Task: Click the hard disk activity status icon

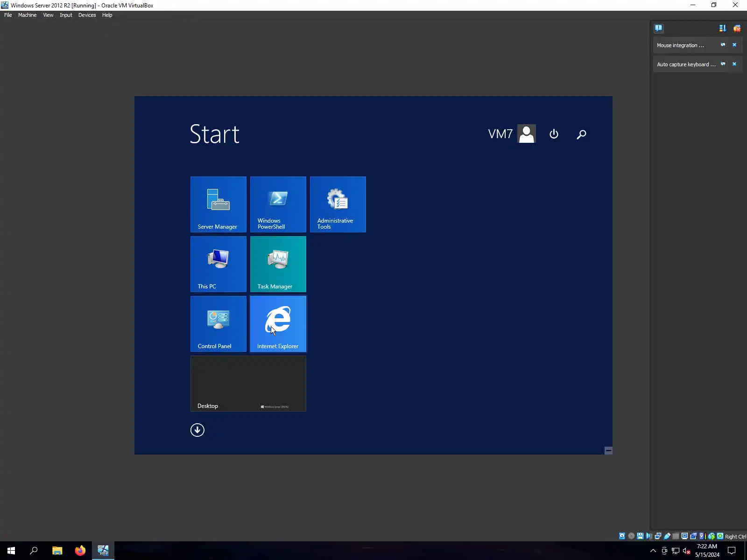Action: (x=622, y=536)
